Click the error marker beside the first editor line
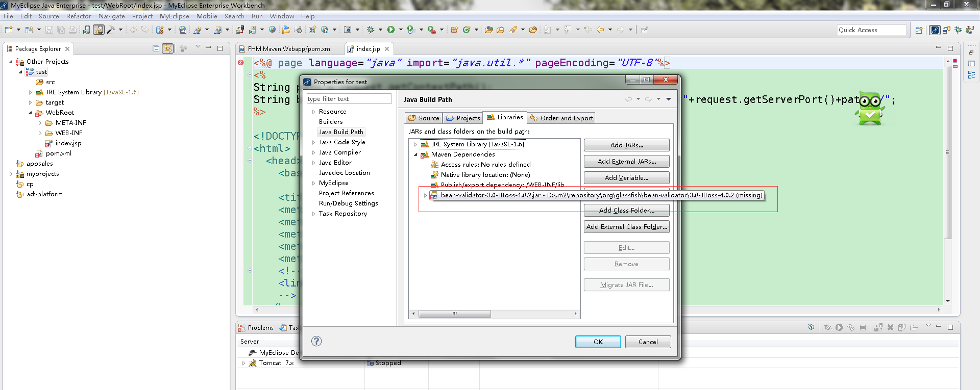Image resolution: width=980 pixels, height=390 pixels. (x=240, y=63)
